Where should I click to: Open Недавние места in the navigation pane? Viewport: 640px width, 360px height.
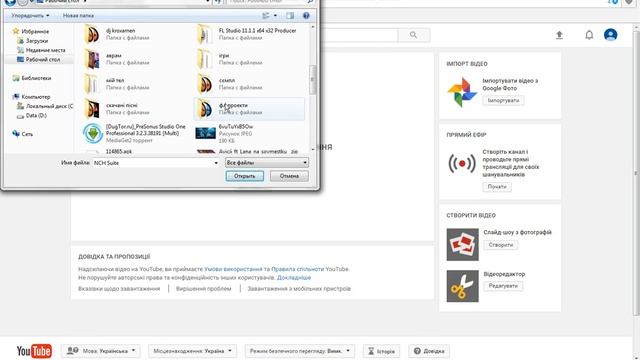tap(45, 50)
